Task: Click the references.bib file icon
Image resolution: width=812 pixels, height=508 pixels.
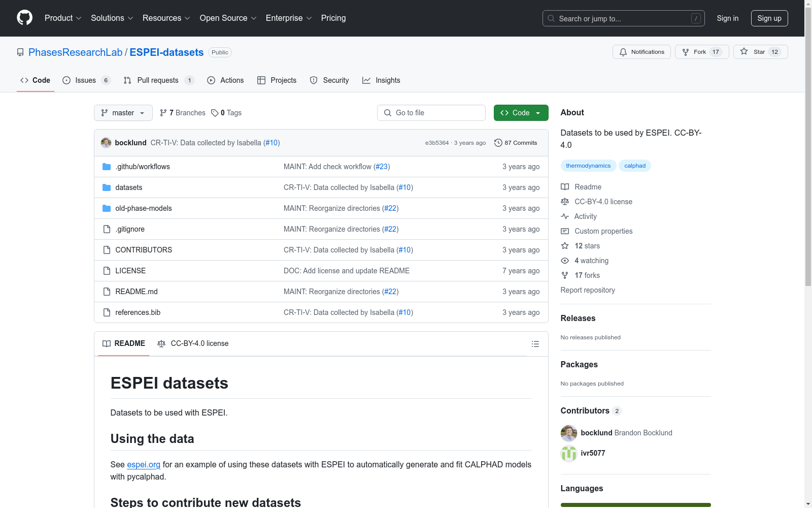Action: point(107,312)
